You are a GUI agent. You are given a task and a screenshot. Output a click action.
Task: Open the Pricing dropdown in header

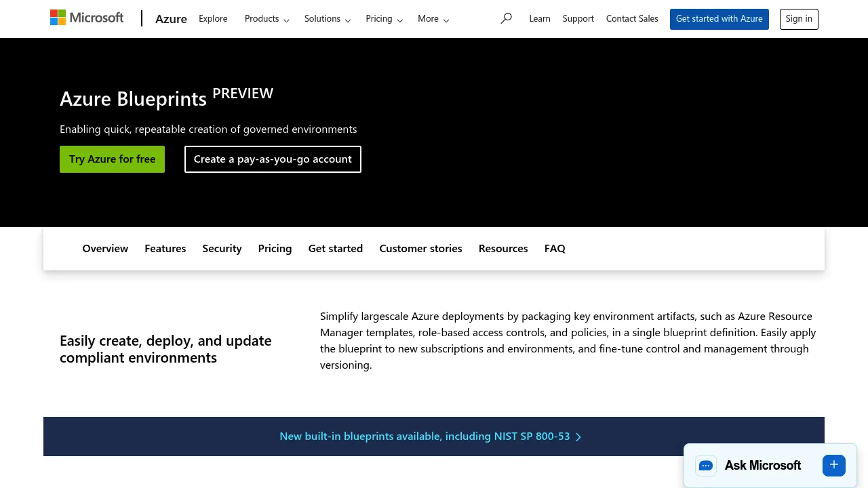tap(384, 19)
